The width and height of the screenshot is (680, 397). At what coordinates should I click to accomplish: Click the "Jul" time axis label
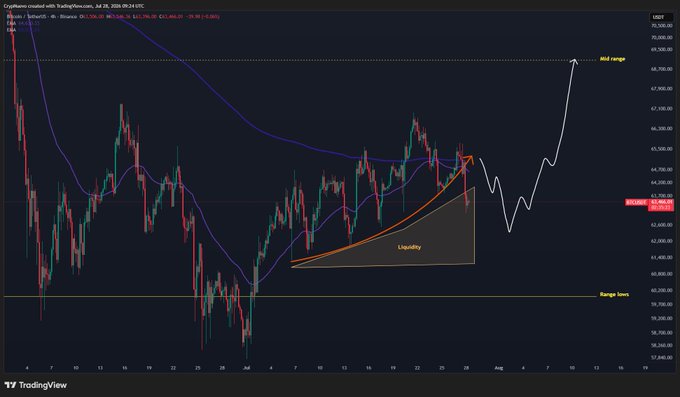click(x=247, y=367)
